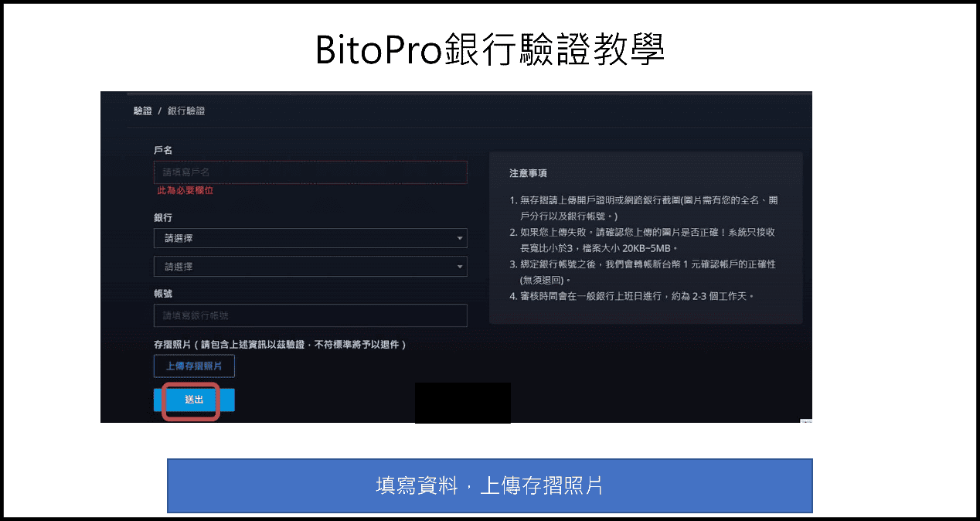This screenshot has height=521, width=980.
Task: Click the red highlight box around 送出
Action: (193, 402)
